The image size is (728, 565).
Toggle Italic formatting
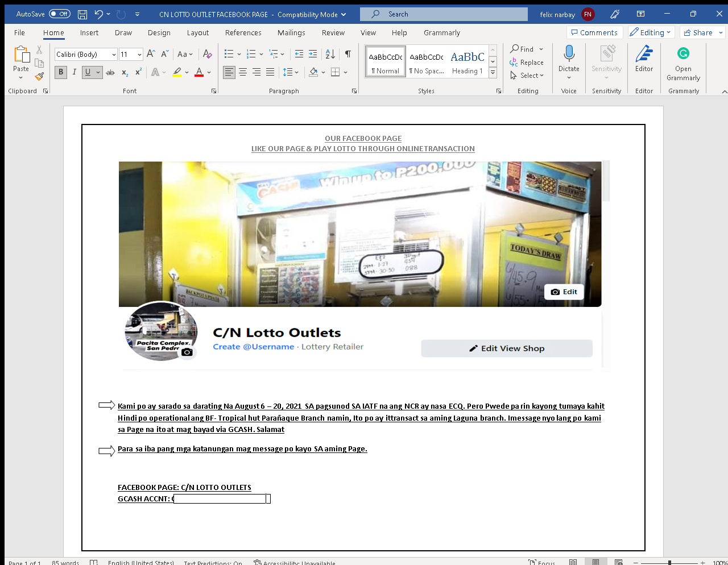tap(74, 72)
